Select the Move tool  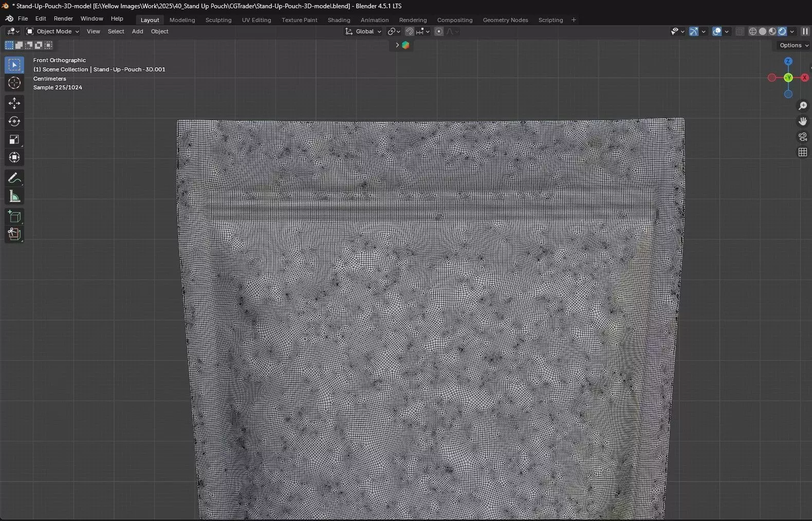coord(14,103)
